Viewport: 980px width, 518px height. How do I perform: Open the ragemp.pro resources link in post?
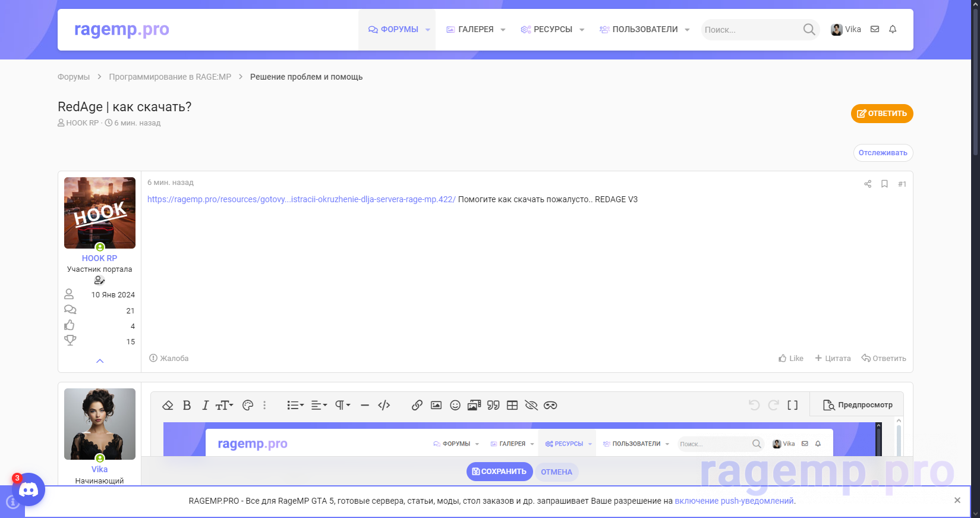click(301, 199)
